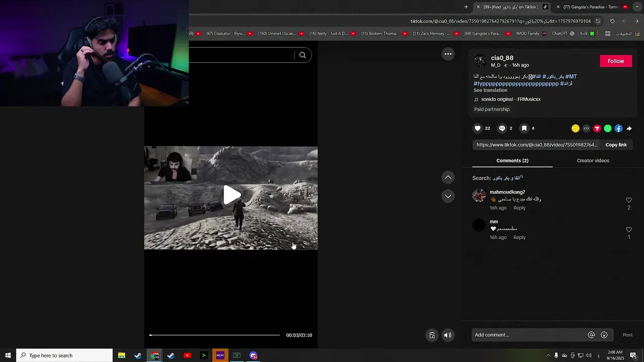Open a new browser tab
Screen dimensions: 644x362
(x=466, y=7)
